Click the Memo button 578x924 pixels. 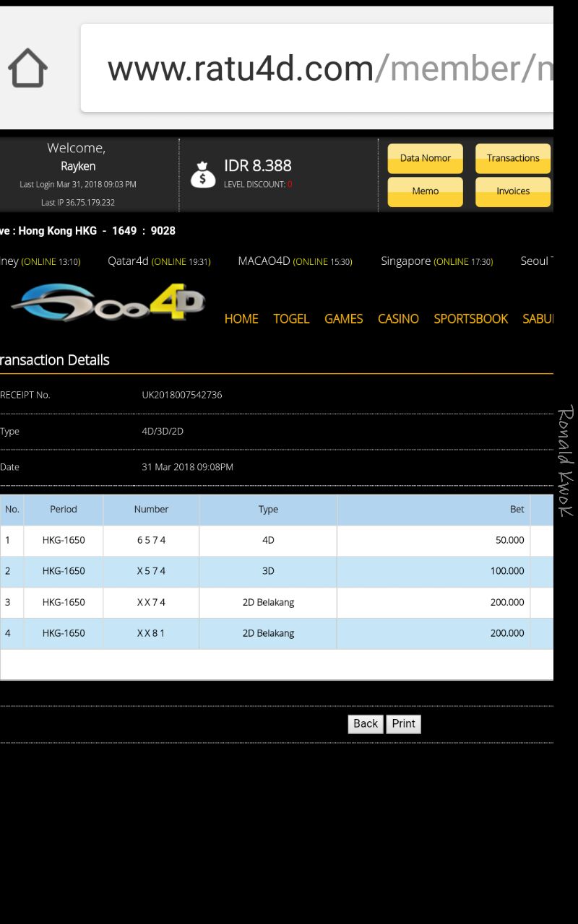(x=425, y=191)
